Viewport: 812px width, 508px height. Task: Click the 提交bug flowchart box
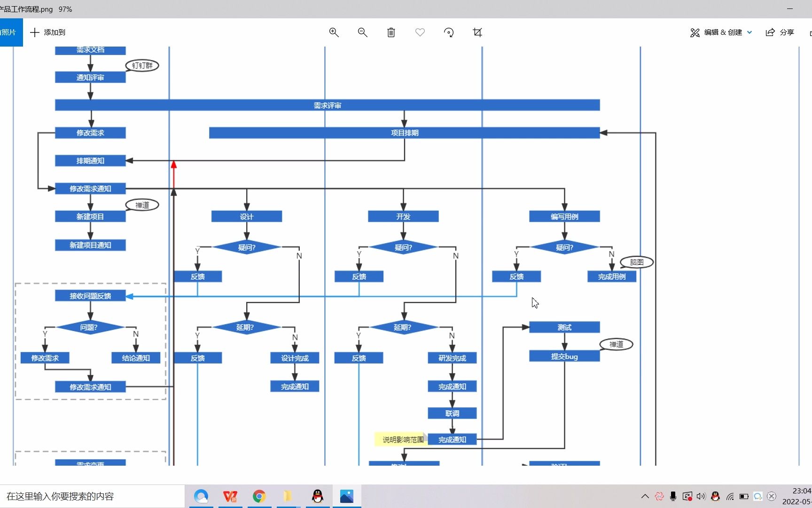(x=564, y=356)
